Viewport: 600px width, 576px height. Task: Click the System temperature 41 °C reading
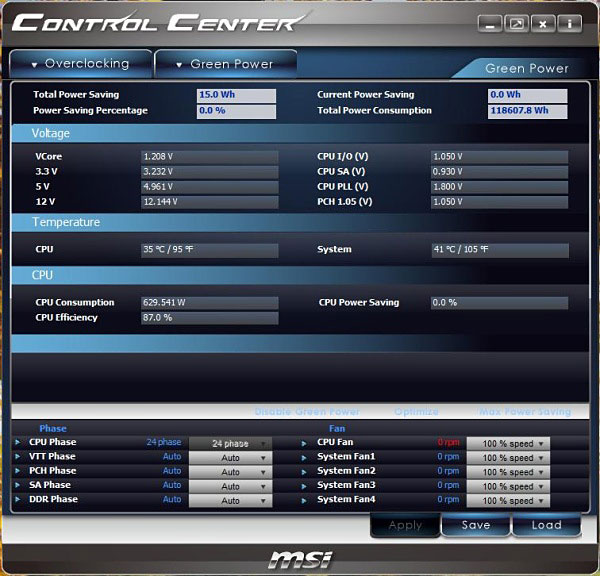500,250
